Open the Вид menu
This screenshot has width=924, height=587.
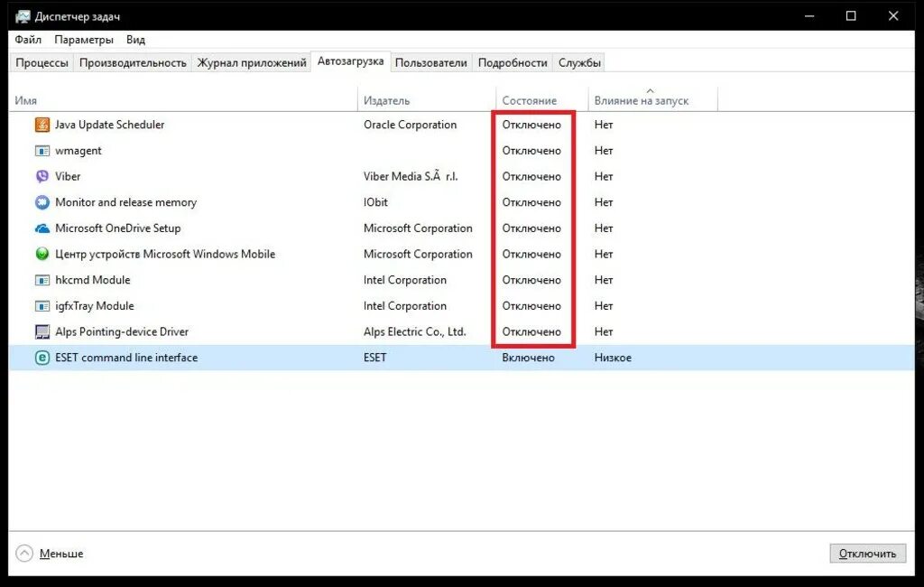[x=135, y=40]
